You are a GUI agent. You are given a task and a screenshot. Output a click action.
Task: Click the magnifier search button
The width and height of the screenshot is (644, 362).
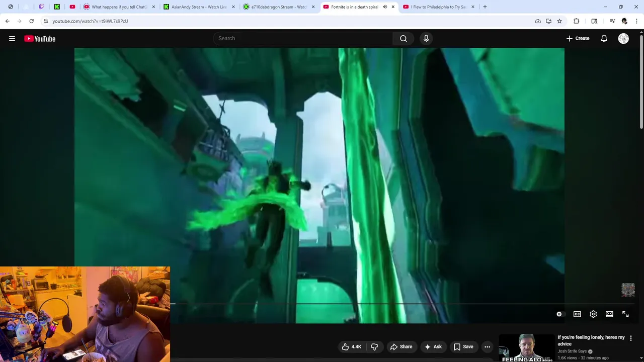click(x=404, y=38)
